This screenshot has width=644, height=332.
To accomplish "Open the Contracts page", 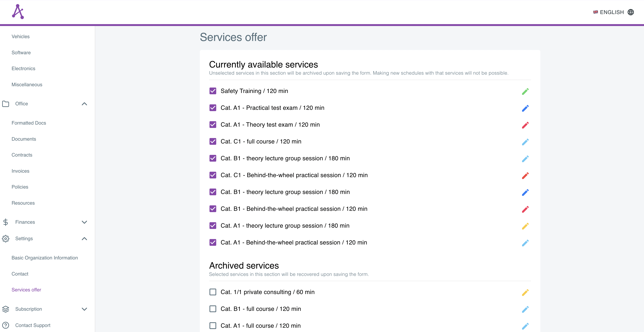I will (22, 155).
